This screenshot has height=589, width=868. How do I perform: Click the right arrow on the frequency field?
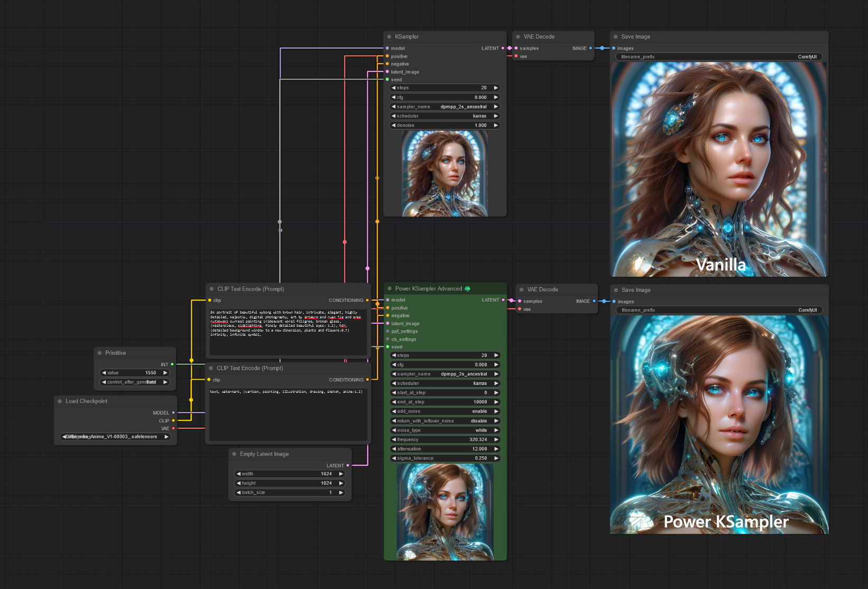pyautogui.click(x=496, y=439)
